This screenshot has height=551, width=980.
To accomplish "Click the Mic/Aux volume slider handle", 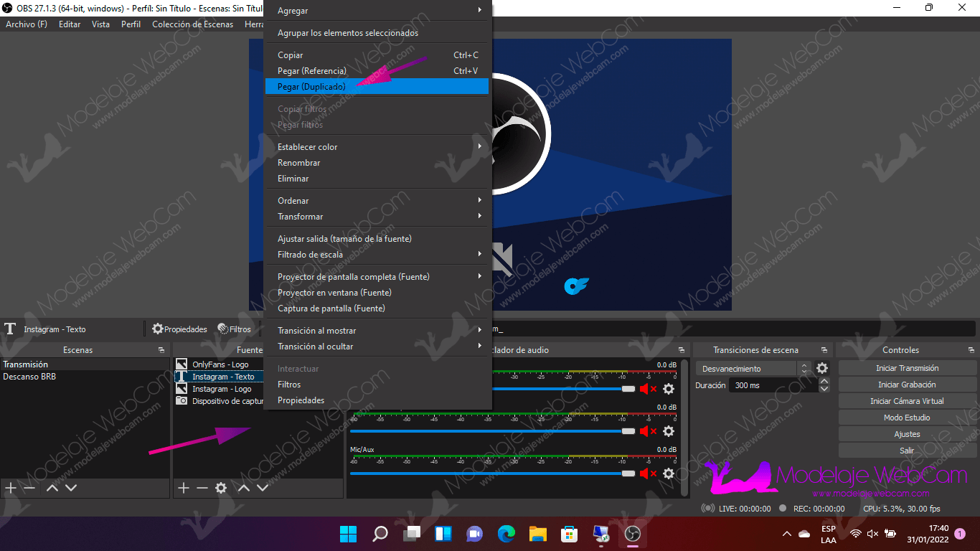I will click(x=628, y=474).
